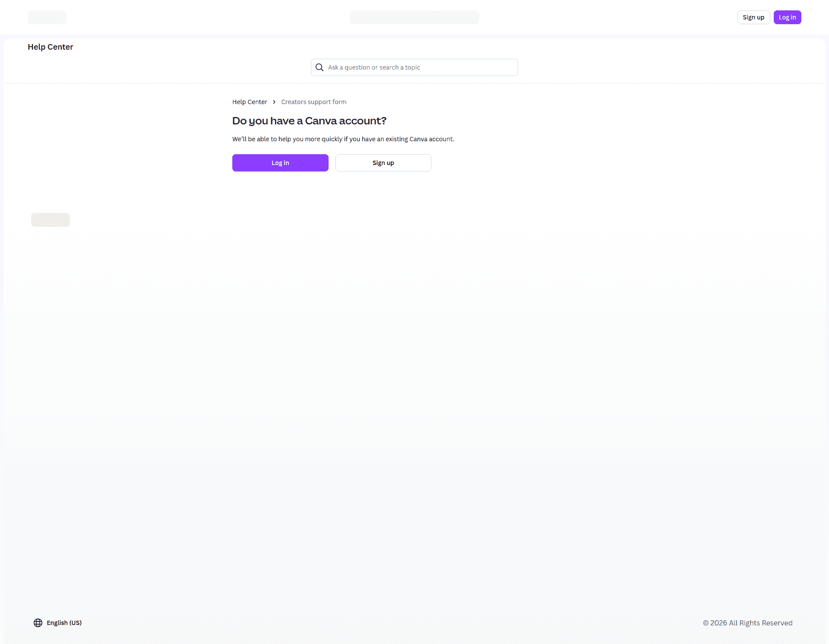Screen dimensions: 829x644
Task: Open the English (US) language selector
Action: pyautogui.click(x=57, y=623)
